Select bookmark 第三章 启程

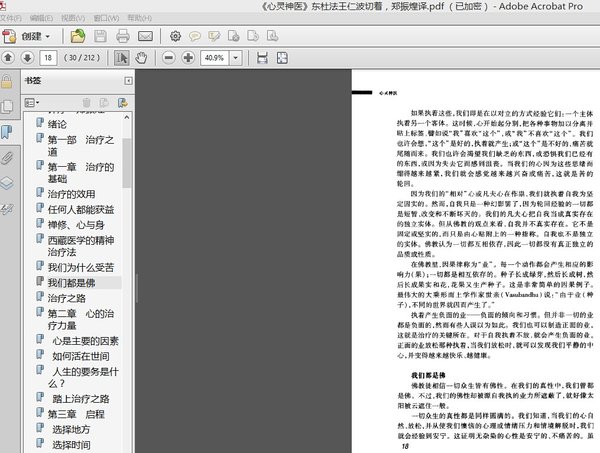click(76, 414)
